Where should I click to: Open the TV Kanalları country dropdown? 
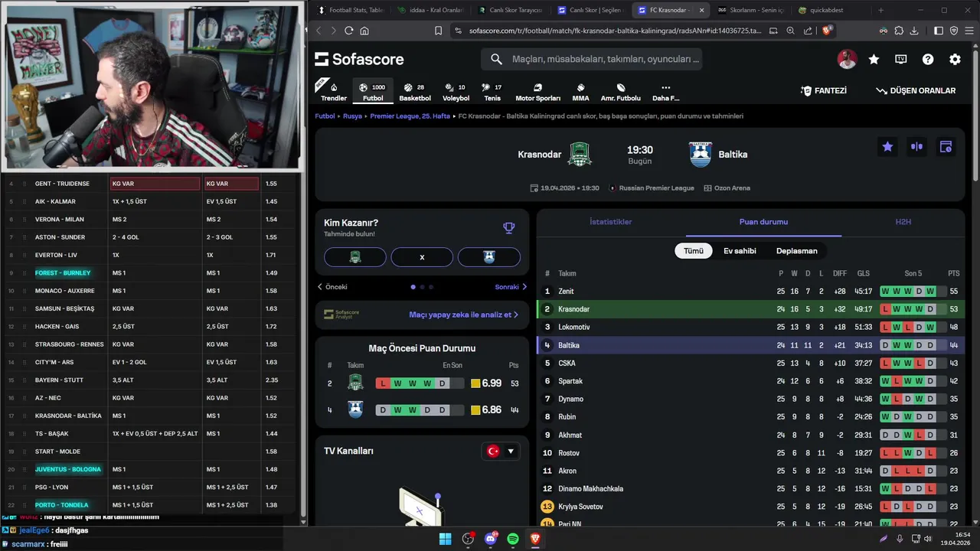pyautogui.click(x=501, y=451)
